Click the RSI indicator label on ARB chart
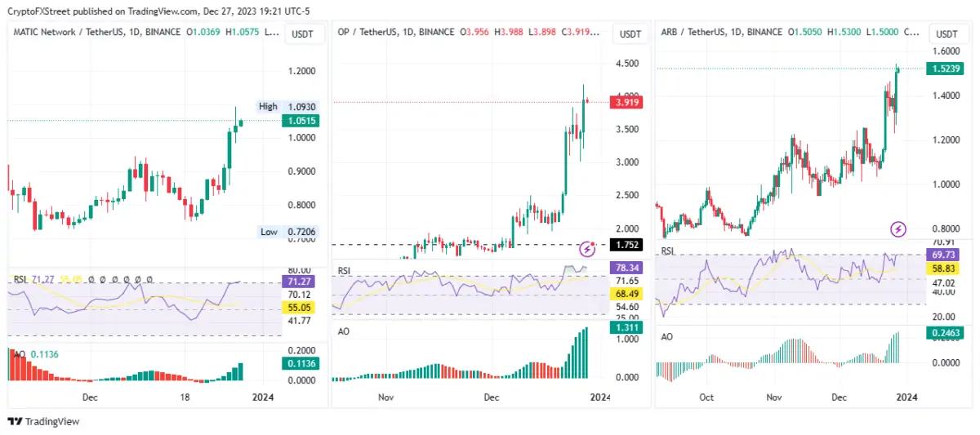The image size is (980, 435). (x=667, y=252)
